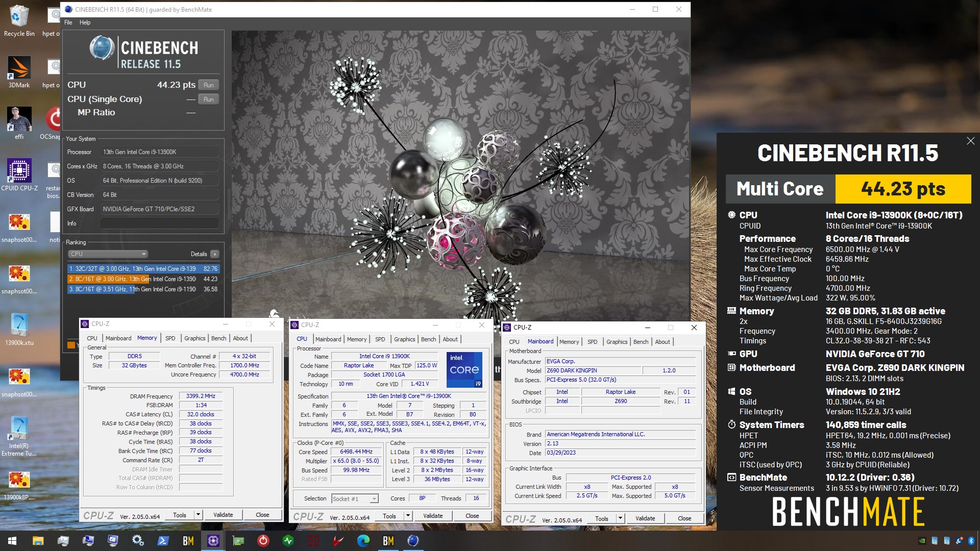This screenshot has width=980, height=551.
Task: Click the Intel Core i9 logo in CPU-Z
Action: point(464,369)
